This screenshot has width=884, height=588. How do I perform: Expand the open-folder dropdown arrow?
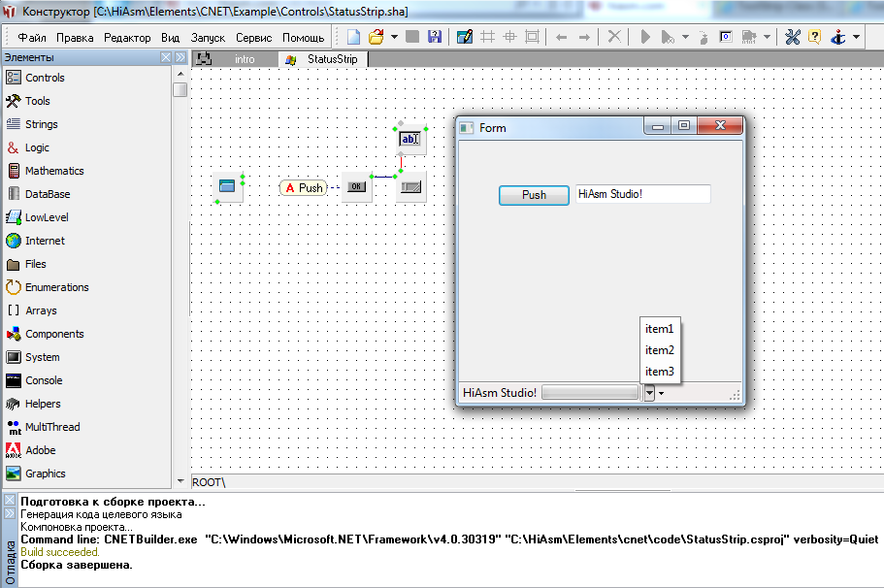point(394,37)
